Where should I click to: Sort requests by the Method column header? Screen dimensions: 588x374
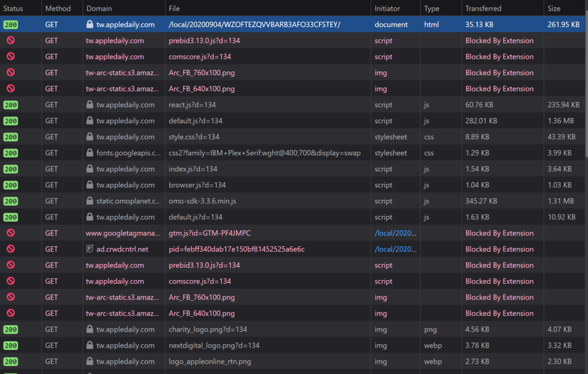pos(62,8)
